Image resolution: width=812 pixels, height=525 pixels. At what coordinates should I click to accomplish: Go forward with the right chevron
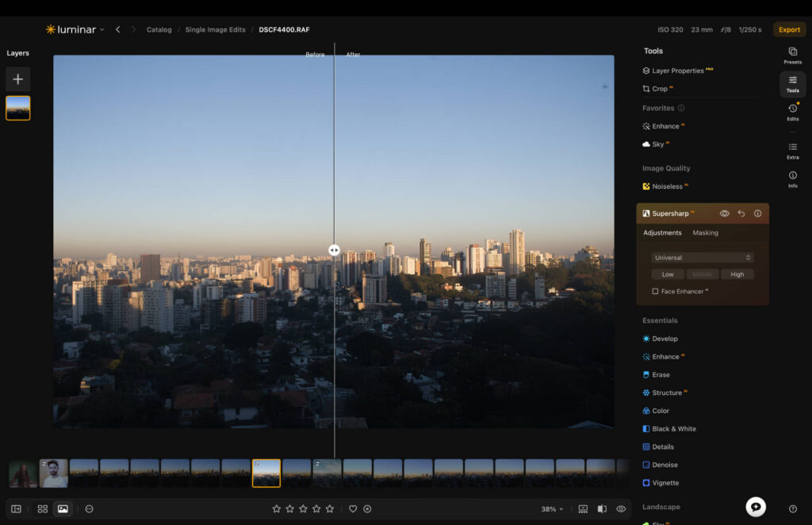pos(133,29)
